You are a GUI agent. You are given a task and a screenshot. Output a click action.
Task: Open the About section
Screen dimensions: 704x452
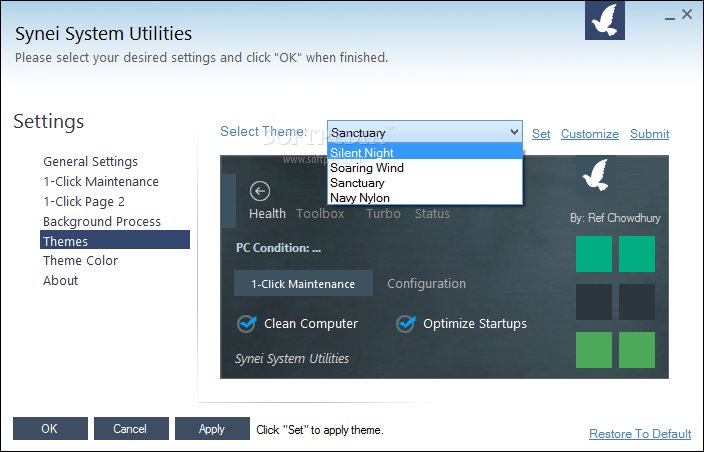pyautogui.click(x=60, y=281)
